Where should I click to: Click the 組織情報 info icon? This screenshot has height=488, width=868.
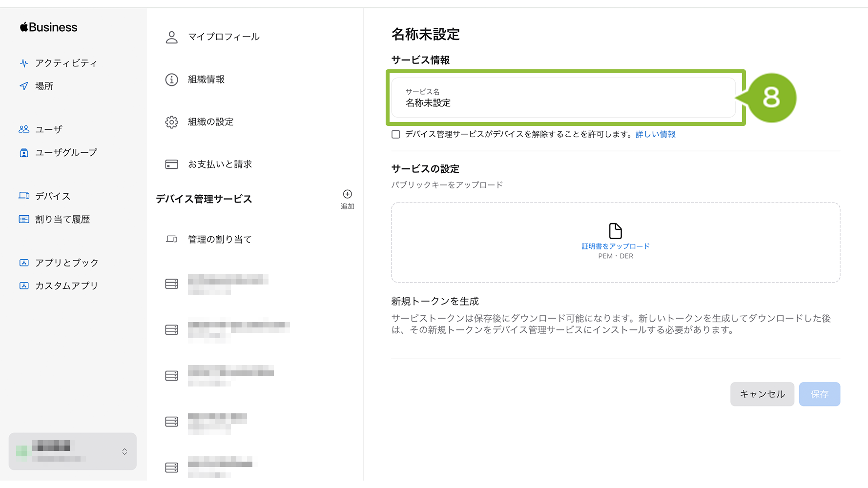pos(171,80)
